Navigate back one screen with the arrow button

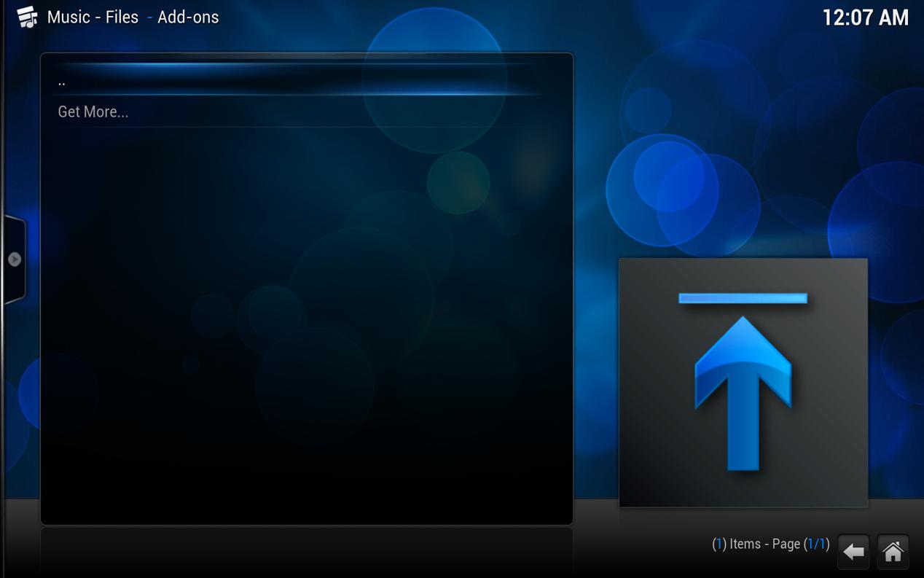[853, 552]
